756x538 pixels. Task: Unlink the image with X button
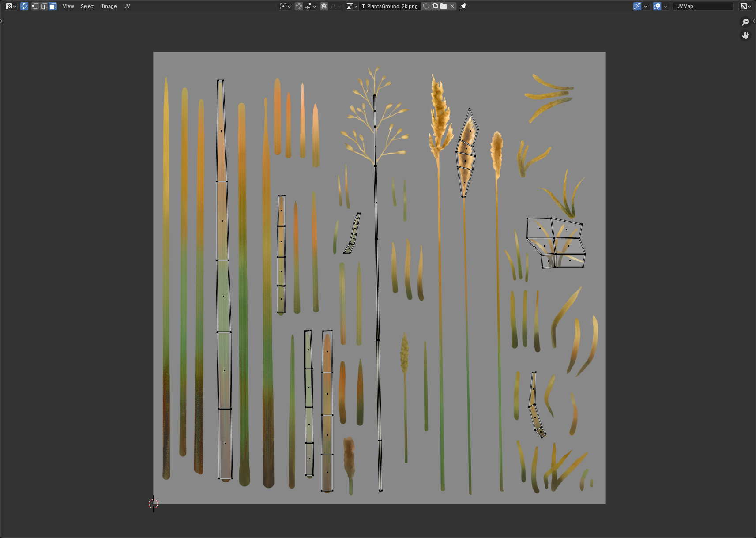point(452,6)
